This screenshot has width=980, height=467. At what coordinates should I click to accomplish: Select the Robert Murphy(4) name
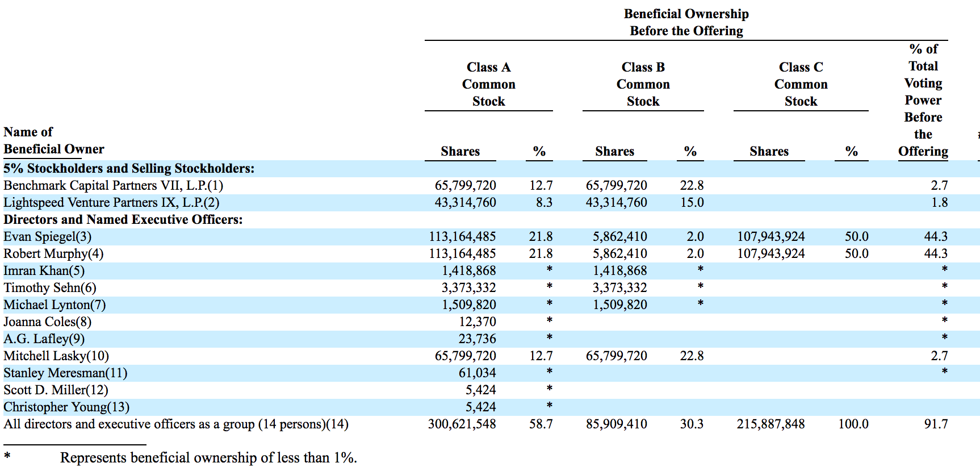(x=53, y=254)
